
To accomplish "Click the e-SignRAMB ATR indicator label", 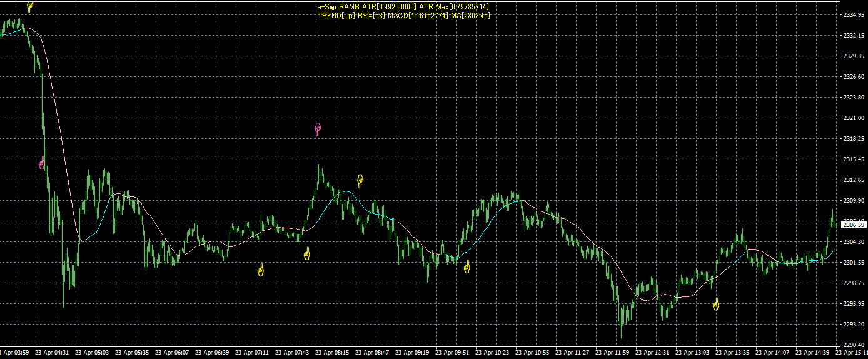I will coord(403,6).
